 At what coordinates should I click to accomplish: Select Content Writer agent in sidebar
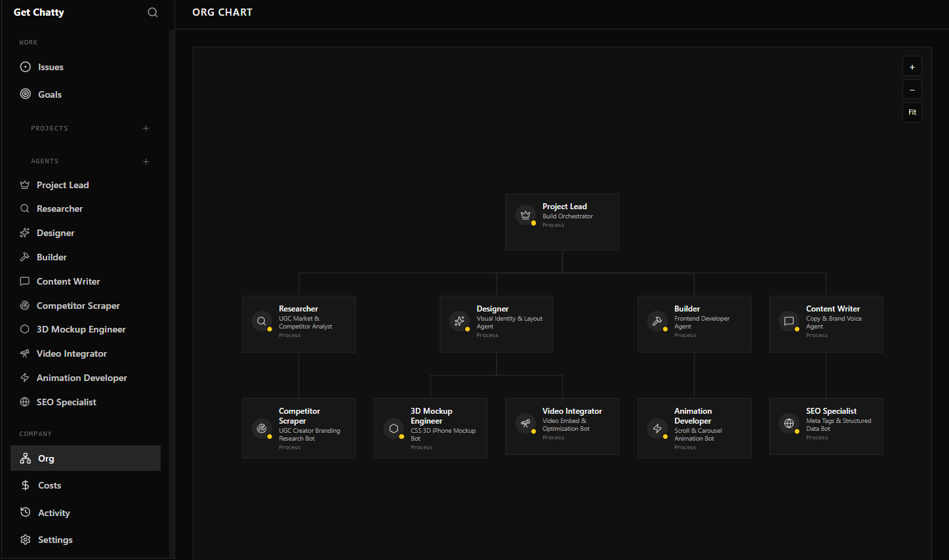click(x=68, y=281)
